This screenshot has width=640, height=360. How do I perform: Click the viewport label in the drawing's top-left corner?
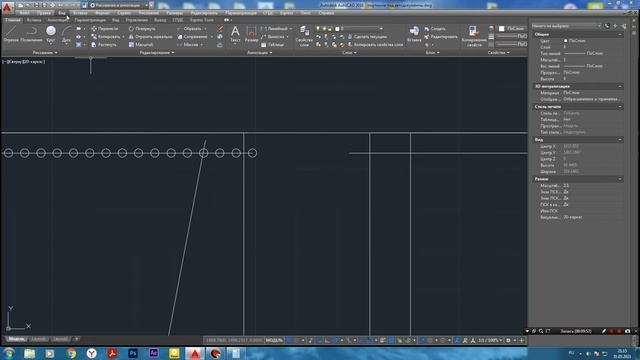pyautogui.click(x=24, y=62)
